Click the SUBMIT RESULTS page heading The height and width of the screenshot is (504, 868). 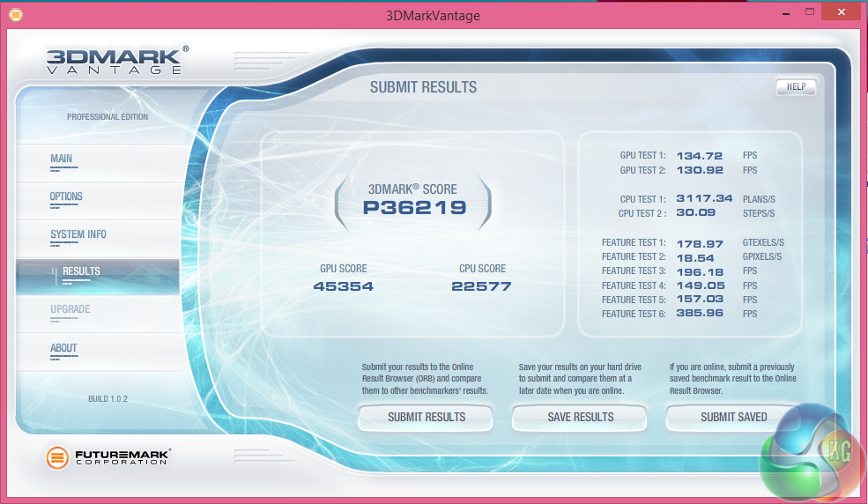[x=424, y=87]
